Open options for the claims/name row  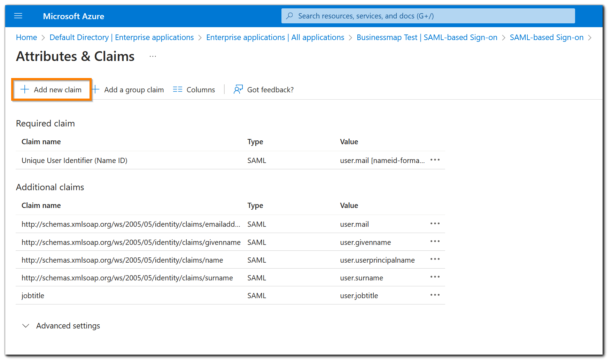pos(435,259)
